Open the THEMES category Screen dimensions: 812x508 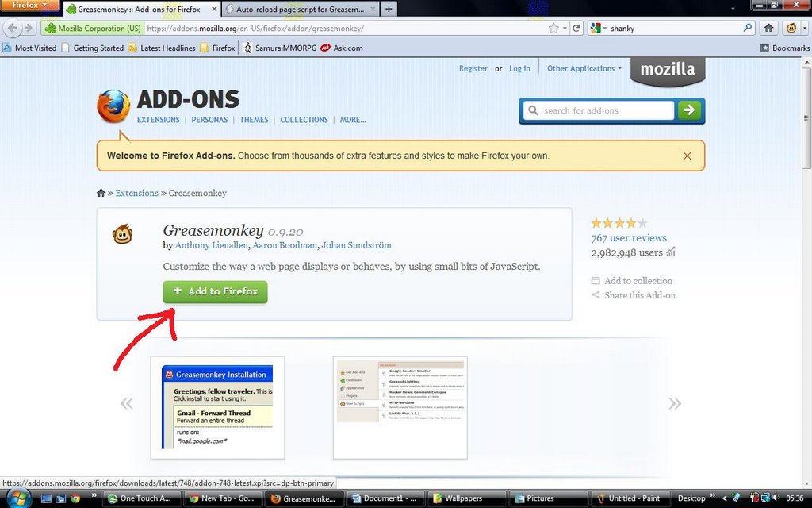coord(254,120)
